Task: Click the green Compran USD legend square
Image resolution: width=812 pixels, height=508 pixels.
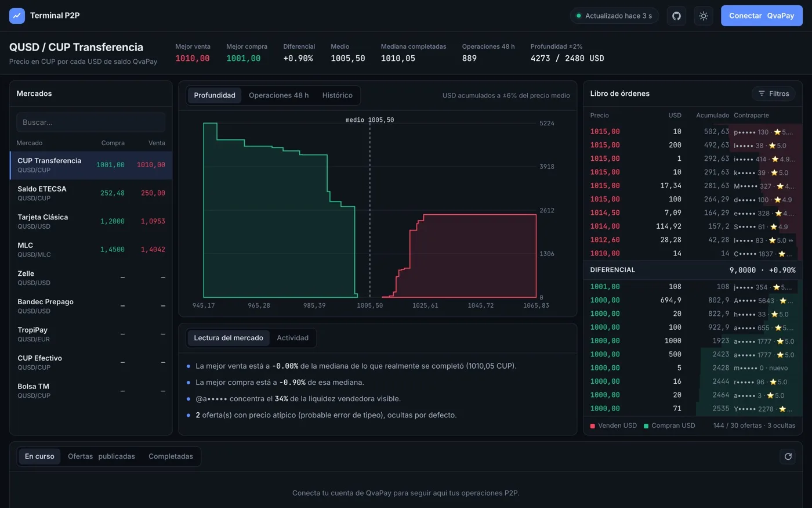Action: tap(646, 426)
